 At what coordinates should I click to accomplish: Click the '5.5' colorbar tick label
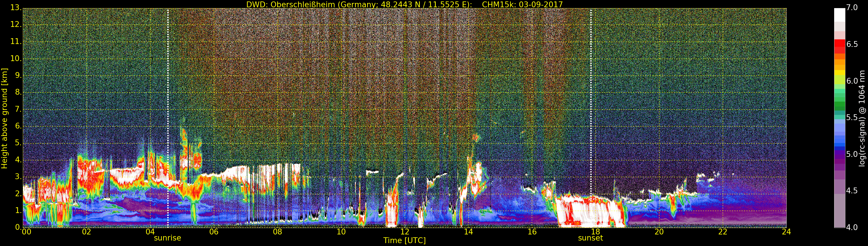click(852, 117)
